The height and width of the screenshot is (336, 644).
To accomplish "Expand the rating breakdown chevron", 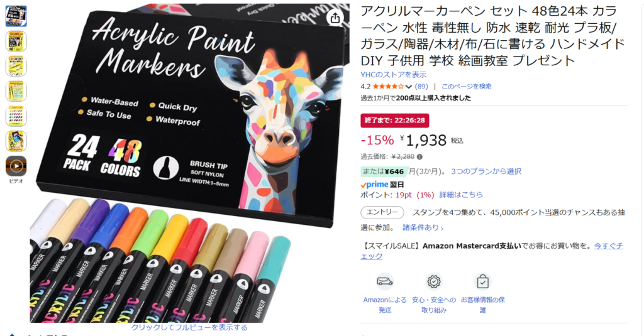I will pyautogui.click(x=408, y=87).
